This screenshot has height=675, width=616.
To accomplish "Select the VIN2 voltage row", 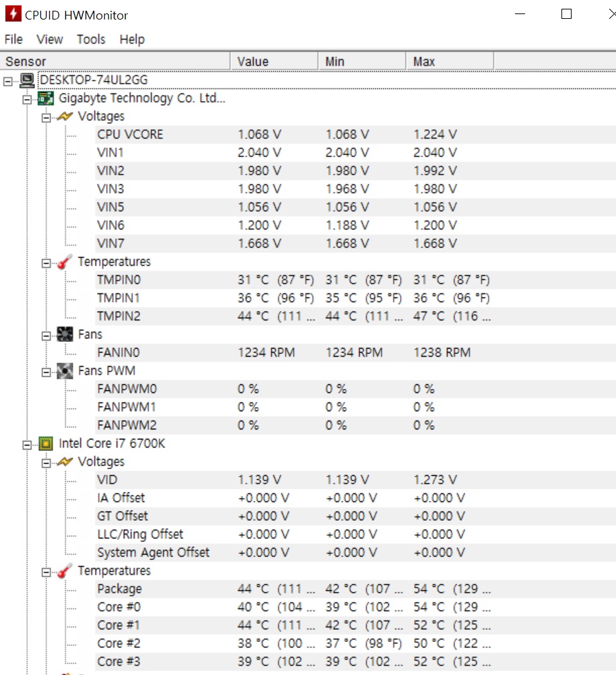I will point(355,171).
